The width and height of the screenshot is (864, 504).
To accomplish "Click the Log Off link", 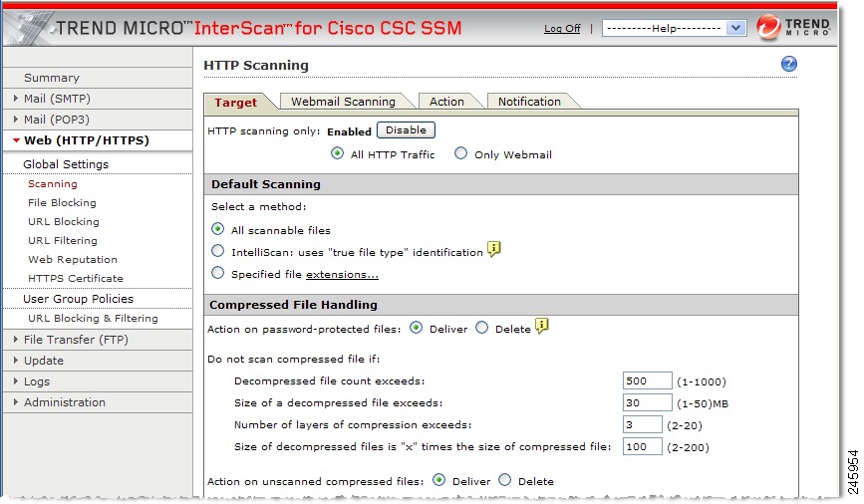I will 562,28.
